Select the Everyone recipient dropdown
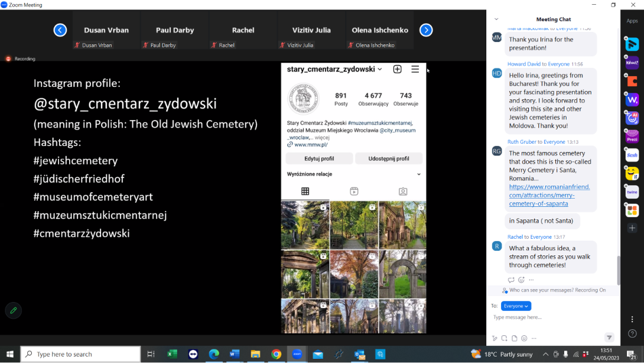644x363 pixels. coord(516,306)
